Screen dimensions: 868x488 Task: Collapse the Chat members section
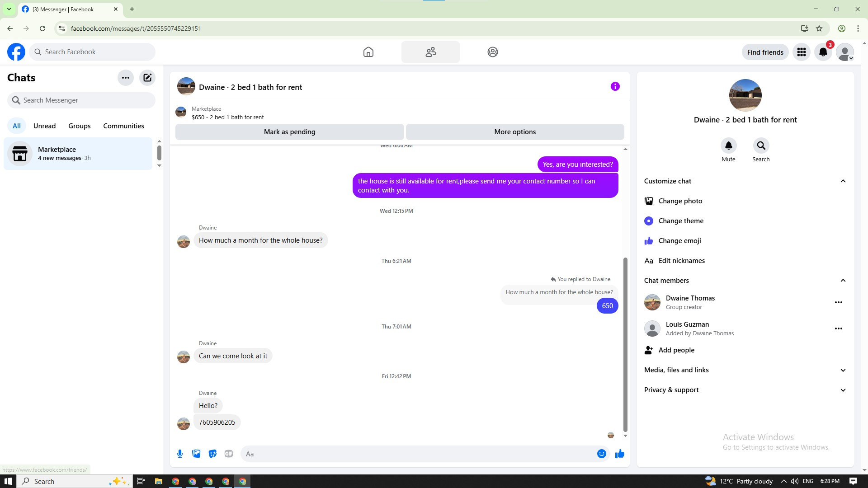coord(745,281)
